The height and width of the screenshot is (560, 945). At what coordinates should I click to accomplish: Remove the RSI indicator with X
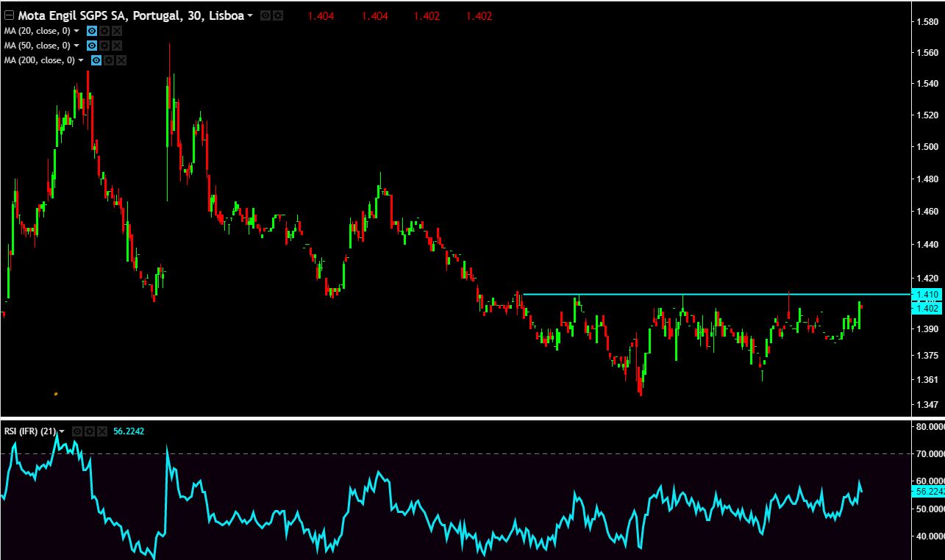(102, 431)
